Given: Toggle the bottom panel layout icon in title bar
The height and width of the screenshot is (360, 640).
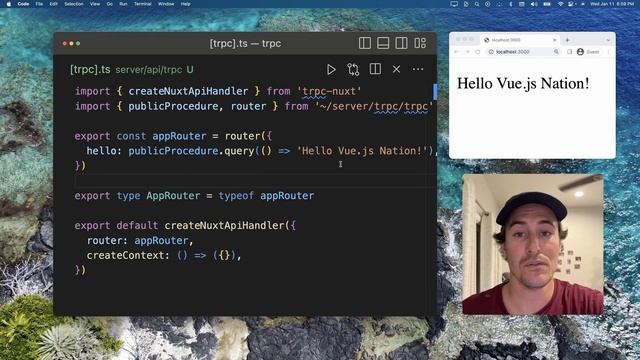Looking at the screenshot, I should [383, 43].
